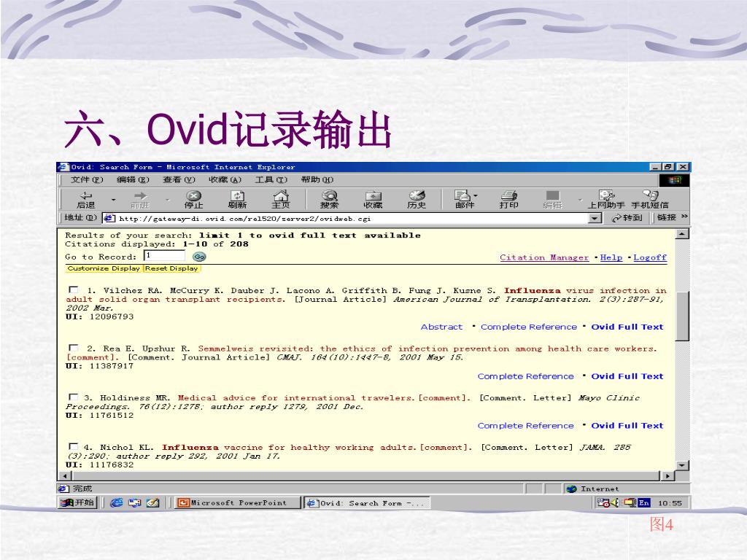Click the horizontal scrollbar left arrow
The width and height of the screenshot is (747, 560).
pos(64,475)
